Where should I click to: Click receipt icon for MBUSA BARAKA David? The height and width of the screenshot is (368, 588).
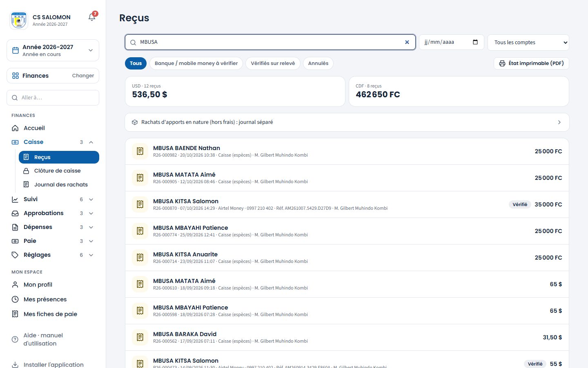(x=140, y=337)
